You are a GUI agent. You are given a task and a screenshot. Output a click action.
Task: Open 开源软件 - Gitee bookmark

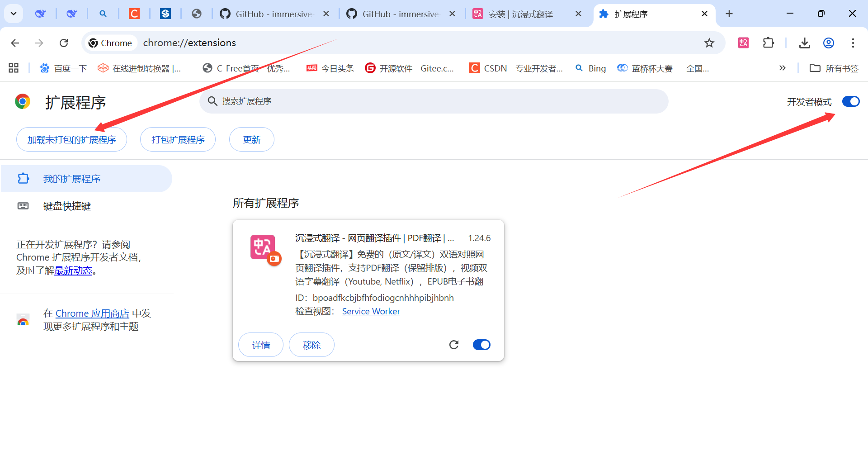click(x=409, y=68)
